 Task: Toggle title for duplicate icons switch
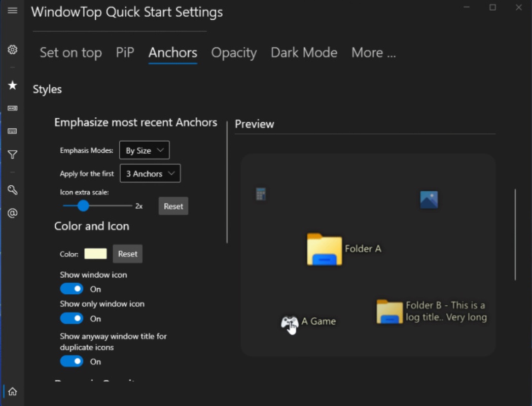tap(72, 361)
